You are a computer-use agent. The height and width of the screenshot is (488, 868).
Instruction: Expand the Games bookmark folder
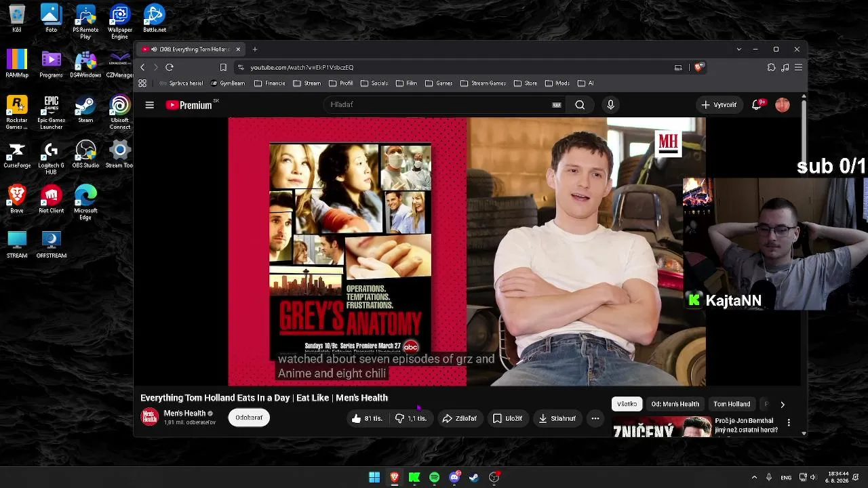439,83
